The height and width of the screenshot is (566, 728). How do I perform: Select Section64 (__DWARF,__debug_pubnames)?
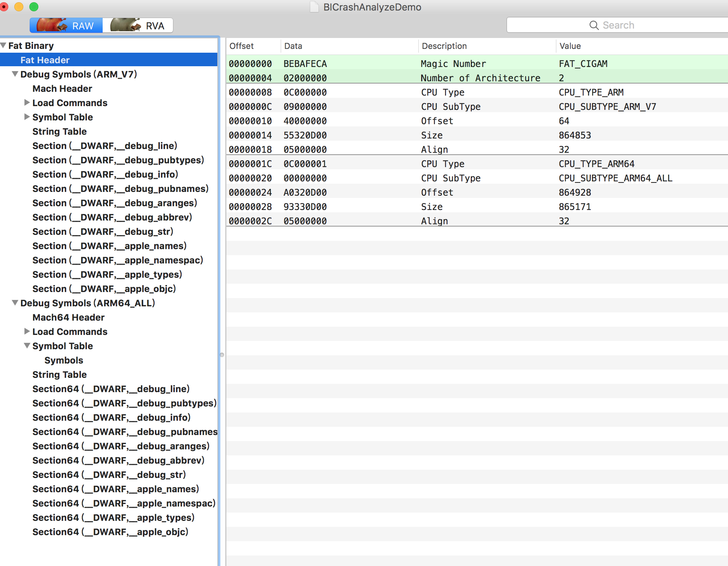click(x=125, y=432)
